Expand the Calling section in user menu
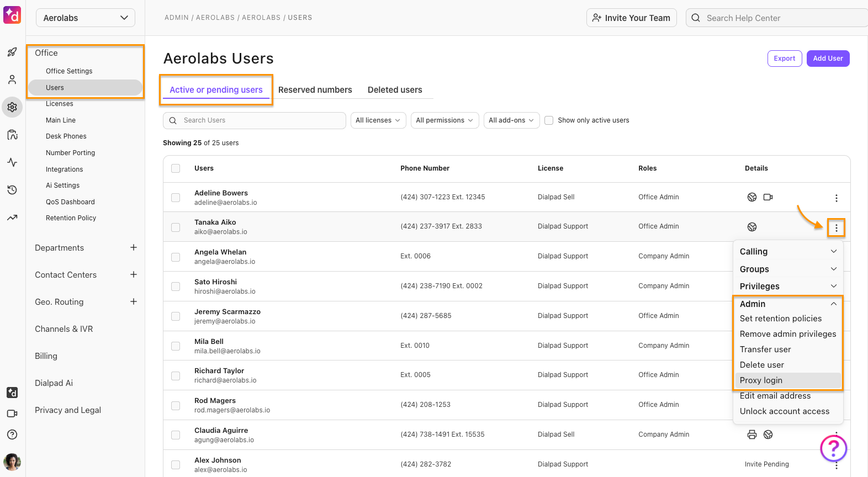The image size is (868, 477). 788,251
